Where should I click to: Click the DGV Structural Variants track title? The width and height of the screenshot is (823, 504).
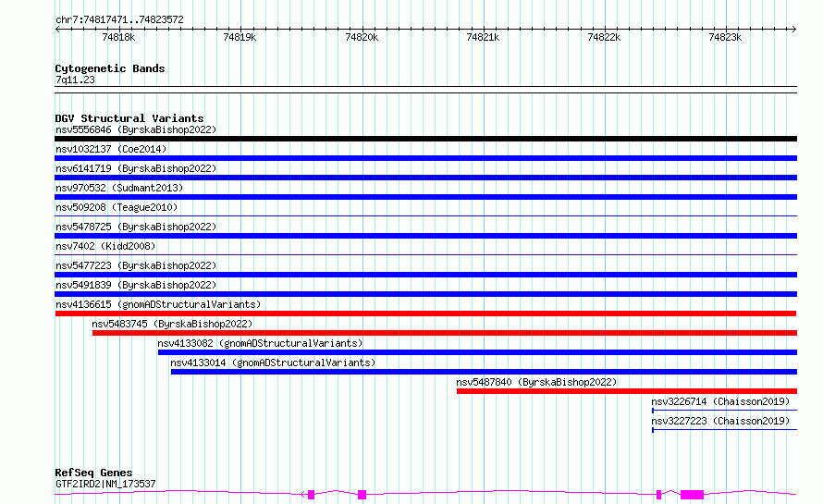[x=129, y=118]
